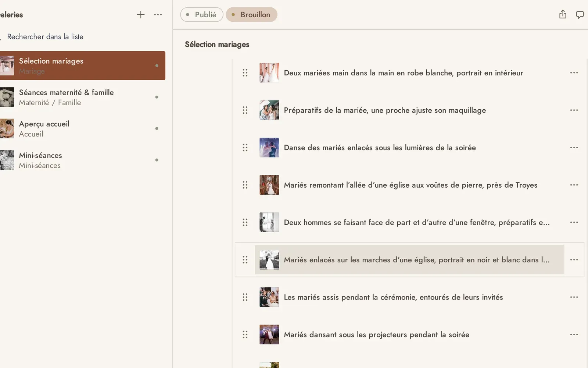Viewport: 588px width, 368px height.
Task: Grab the drag handle for Danse des mariés row
Action: click(x=245, y=148)
